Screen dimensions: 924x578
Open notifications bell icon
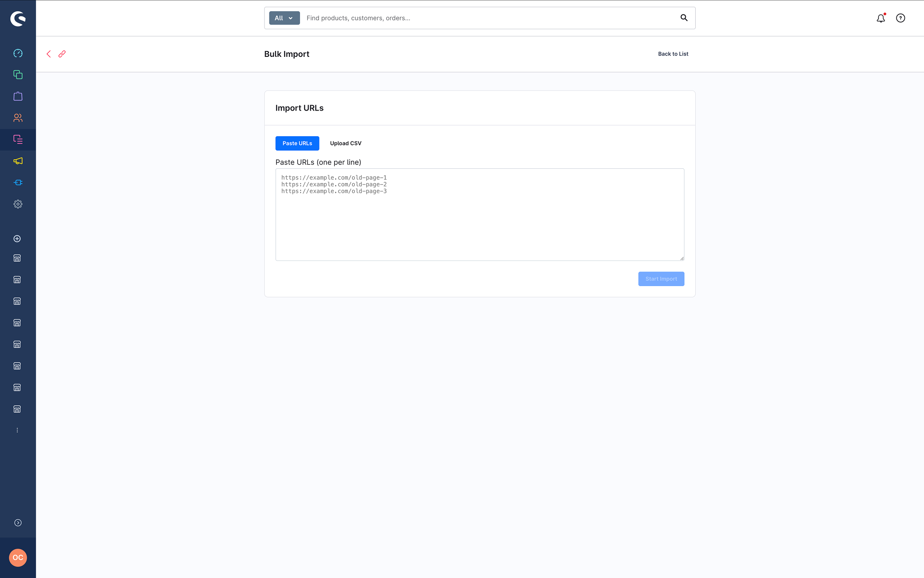coord(881,18)
